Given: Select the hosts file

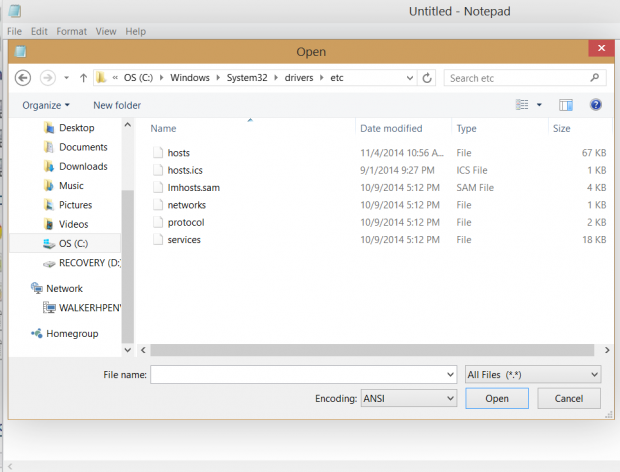Looking at the screenshot, I should click(178, 152).
